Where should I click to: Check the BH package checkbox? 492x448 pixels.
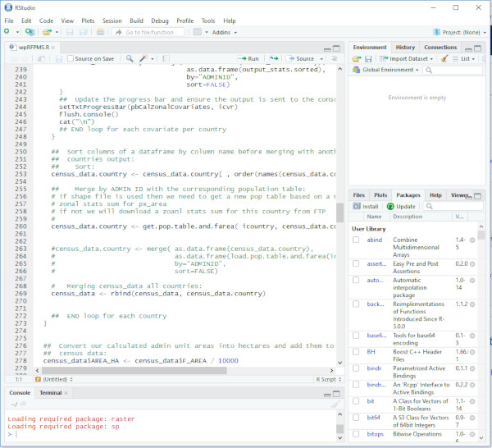[356, 352]
